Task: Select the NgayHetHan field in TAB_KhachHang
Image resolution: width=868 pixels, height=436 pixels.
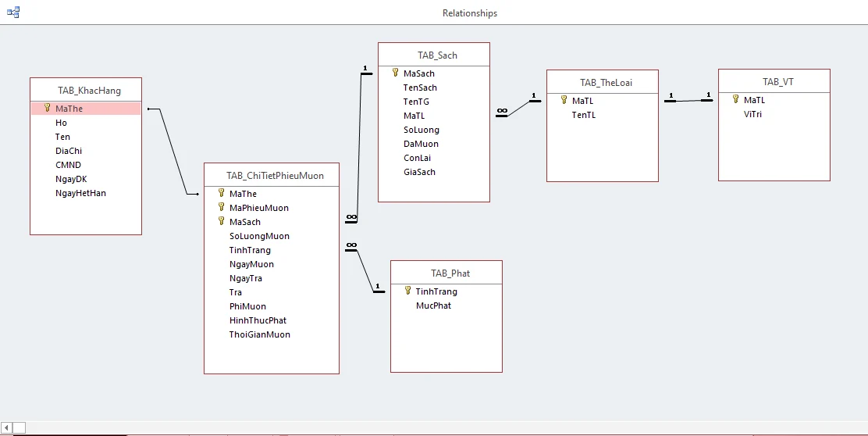Action: (x=80, y=193)
